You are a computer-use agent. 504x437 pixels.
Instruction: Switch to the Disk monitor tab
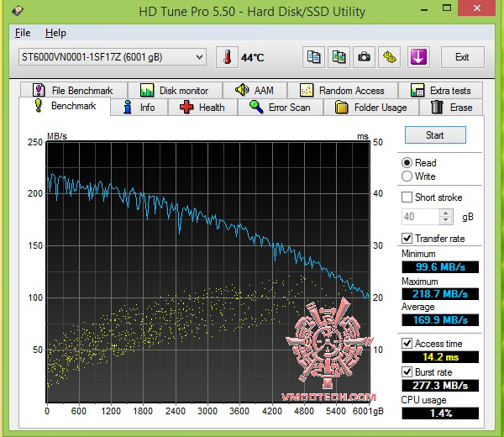176,90
